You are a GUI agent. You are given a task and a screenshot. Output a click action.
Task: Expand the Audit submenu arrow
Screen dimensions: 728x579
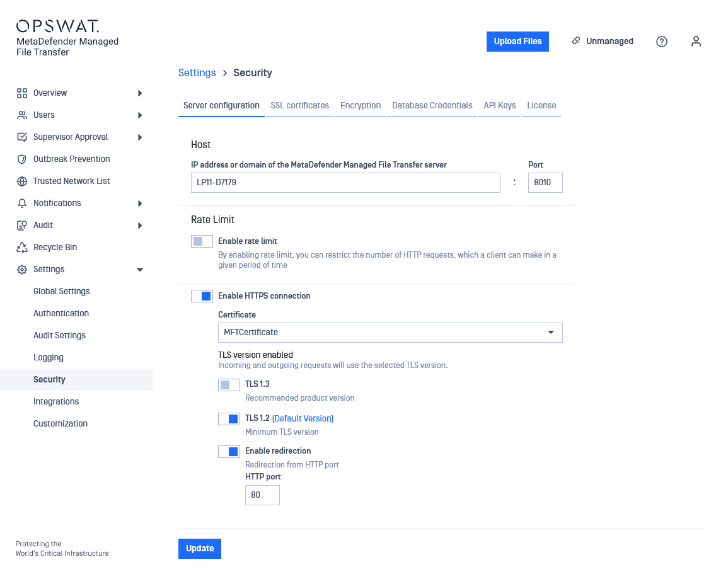[140, 226]
